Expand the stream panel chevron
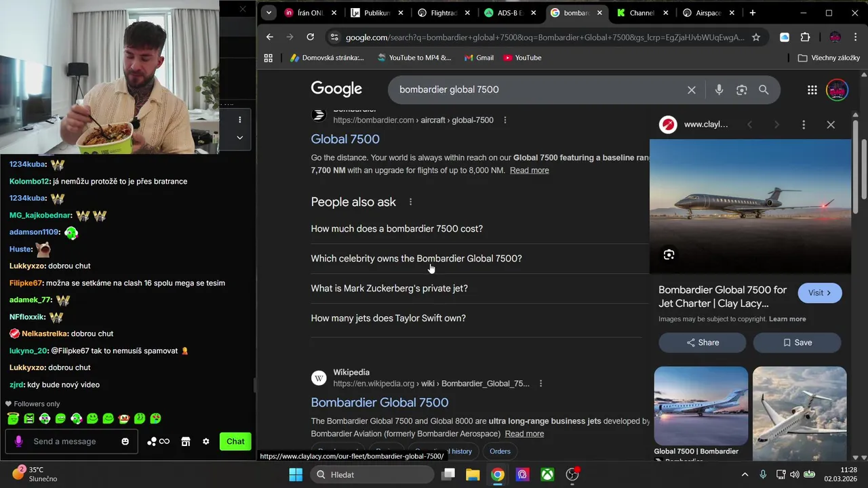 [x=239, y=138]
